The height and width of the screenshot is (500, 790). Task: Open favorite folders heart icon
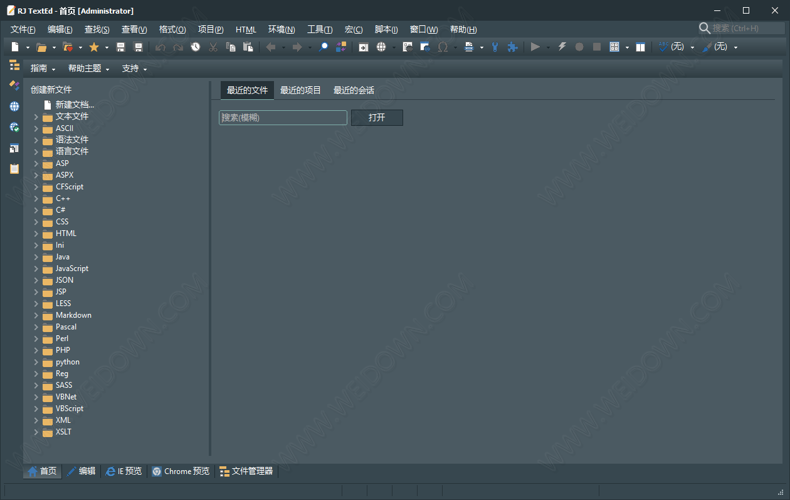68,47
